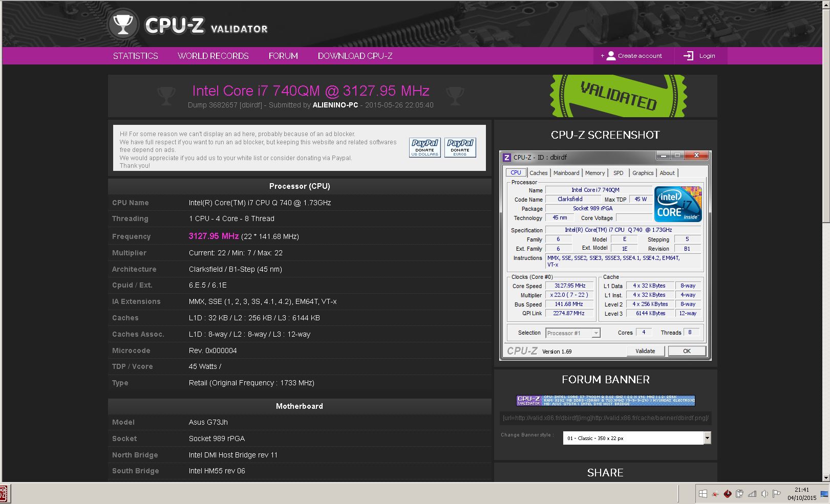Click the blue desktop icon beside the clock
The image size is (830, 504).
824,494
